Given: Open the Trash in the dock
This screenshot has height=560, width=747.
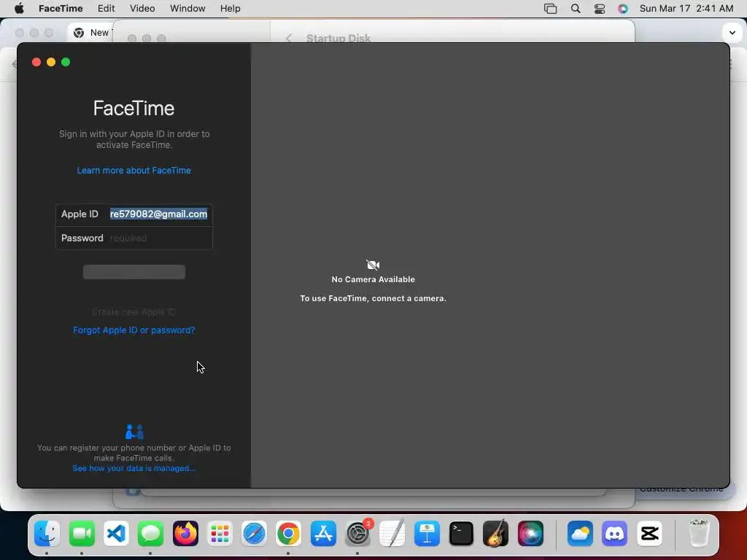Looking at the screenshot, I should click(x=699, y=533).
